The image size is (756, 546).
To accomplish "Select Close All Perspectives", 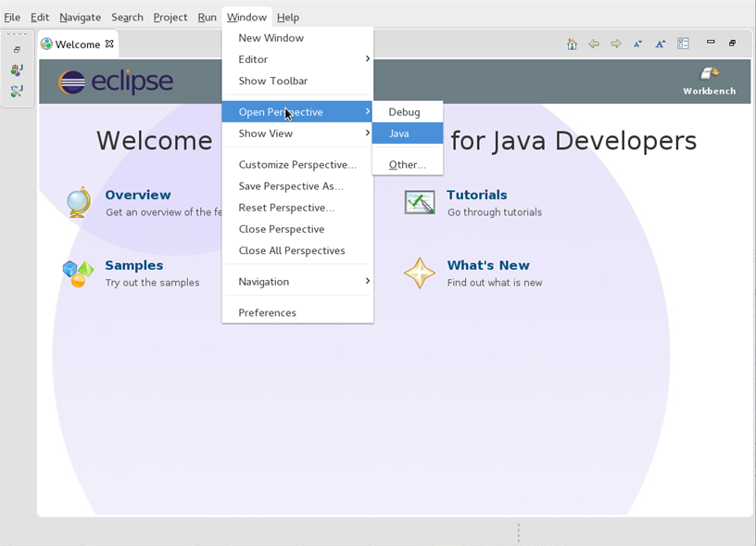I will click(297, 251).
